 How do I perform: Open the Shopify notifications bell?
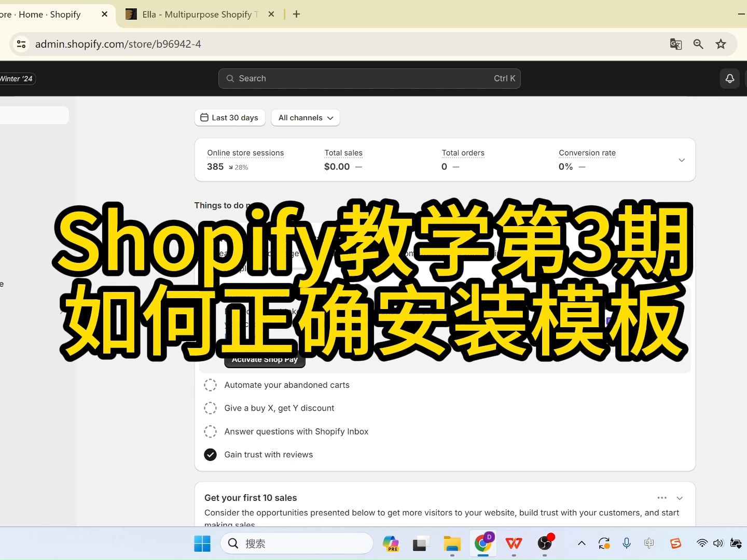pyautogui.click(x=729, y=78)
